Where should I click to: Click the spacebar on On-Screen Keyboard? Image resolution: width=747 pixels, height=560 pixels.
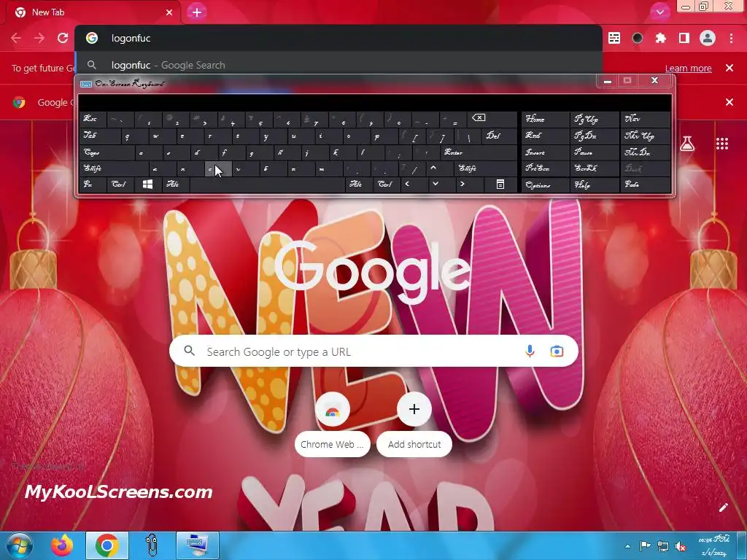(267, 184)
